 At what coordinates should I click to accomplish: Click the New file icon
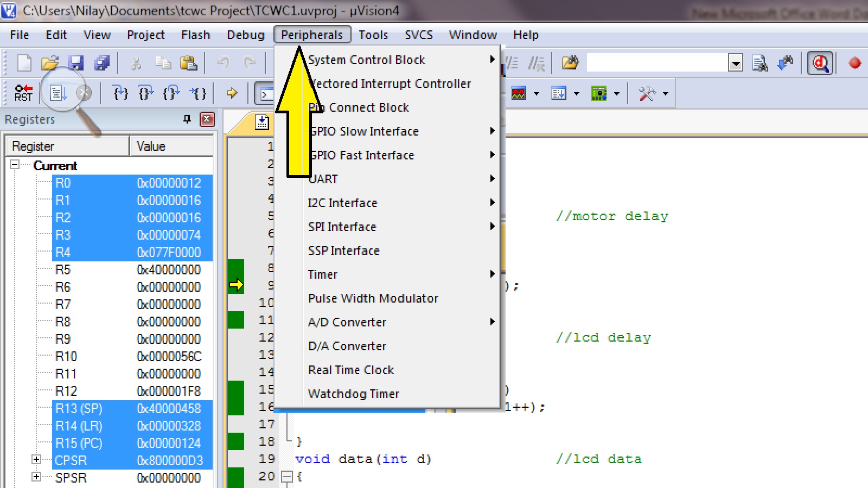(x=24, y=63)
